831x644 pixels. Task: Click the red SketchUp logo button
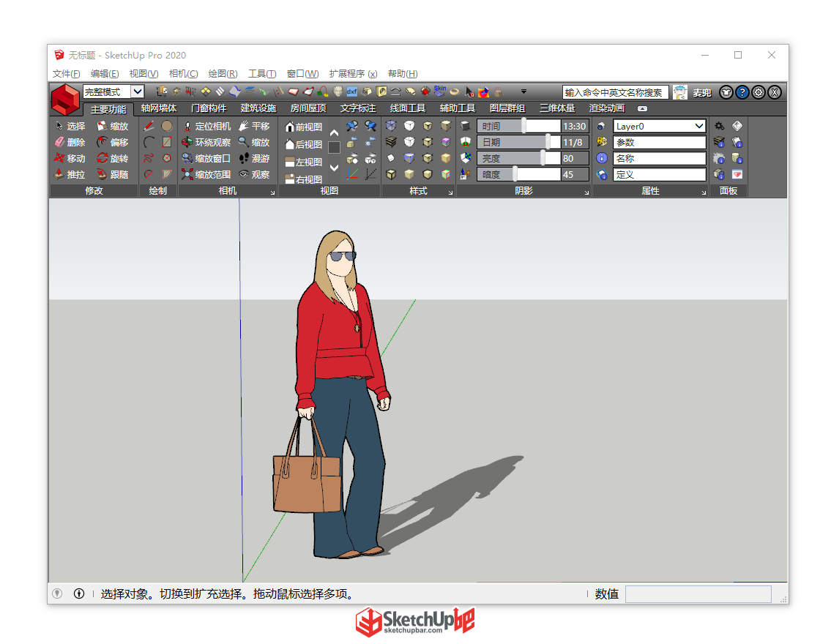65,100
